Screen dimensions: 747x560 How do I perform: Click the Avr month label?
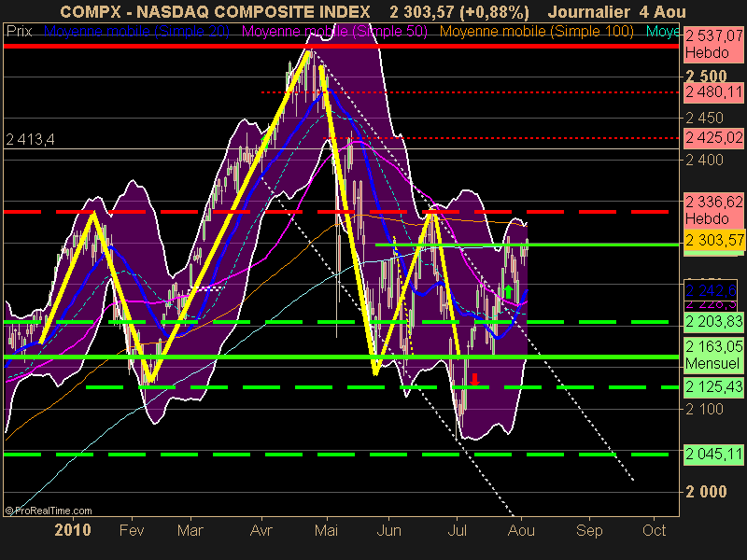pos(261,530)
